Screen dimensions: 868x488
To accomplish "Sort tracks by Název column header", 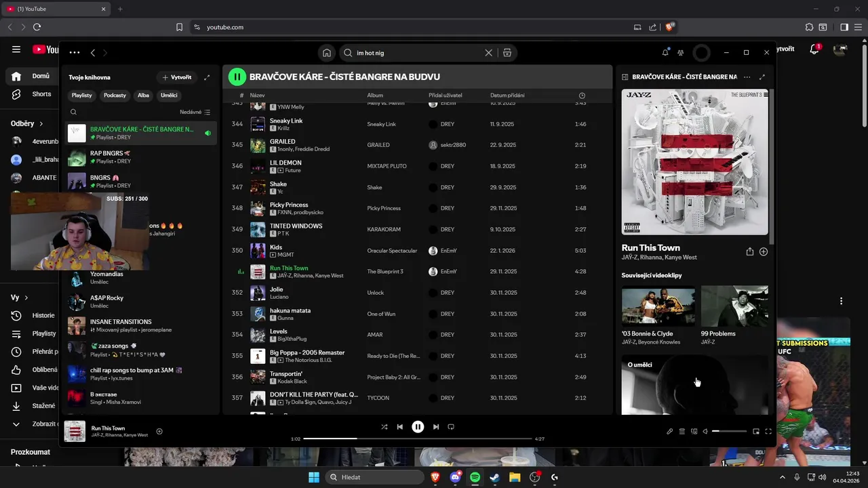I will coord(257,96).
